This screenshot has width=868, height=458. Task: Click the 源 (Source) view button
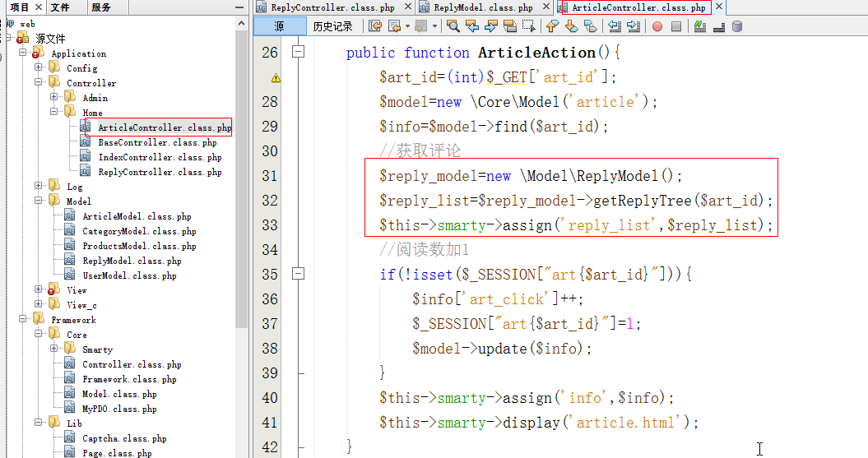(279, 26)
